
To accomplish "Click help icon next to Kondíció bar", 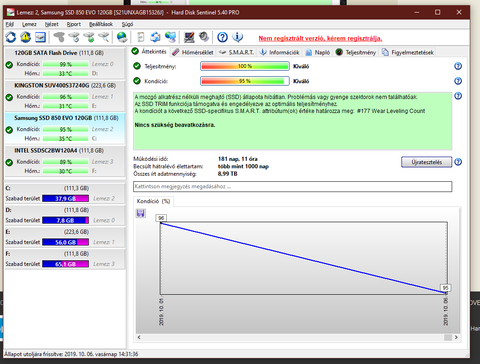I will coord(458,81).
